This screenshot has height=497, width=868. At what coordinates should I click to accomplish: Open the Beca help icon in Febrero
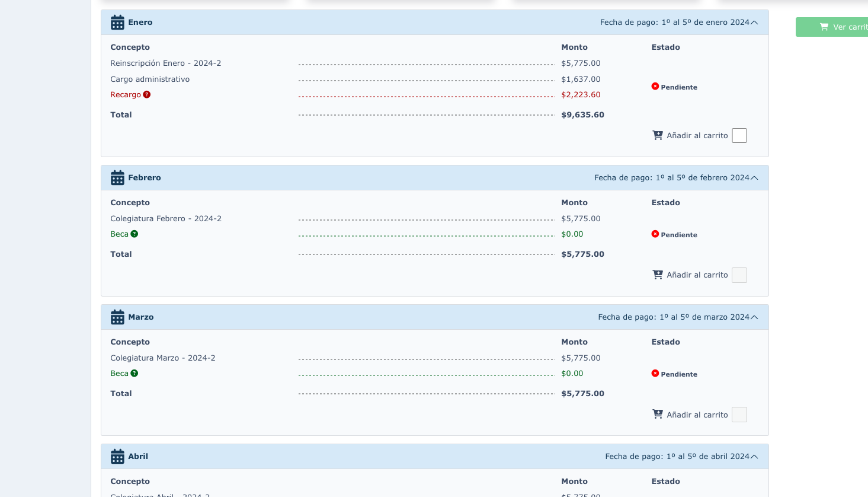(x=134, y=234)
